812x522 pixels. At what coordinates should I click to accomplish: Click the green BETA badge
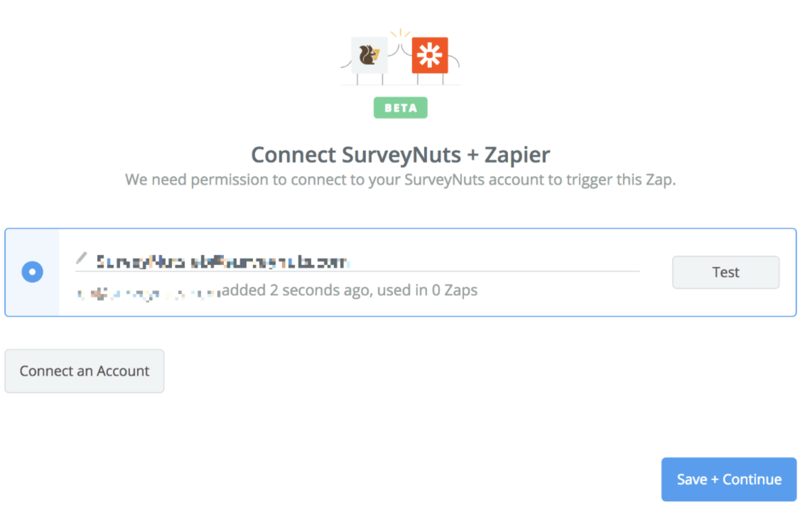[x=400, y=107]
